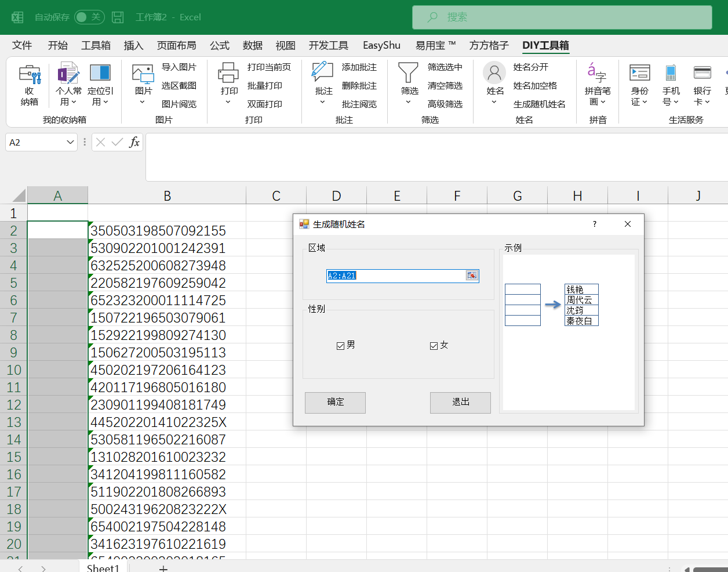
Task: Click 生成随机姓名 in ribbon
Action: tap(539, 104)
